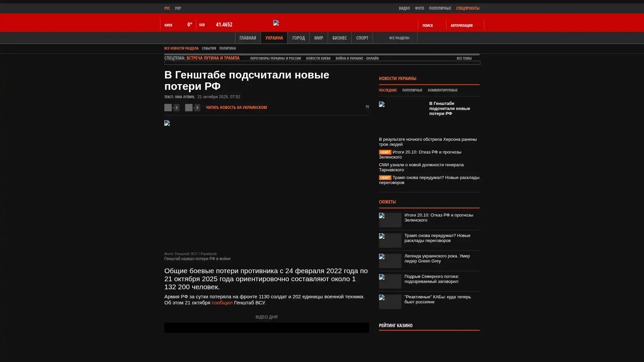The image size is (644, 362).
Task: Follow the сообщил link in article
Action: click(222, 302)
